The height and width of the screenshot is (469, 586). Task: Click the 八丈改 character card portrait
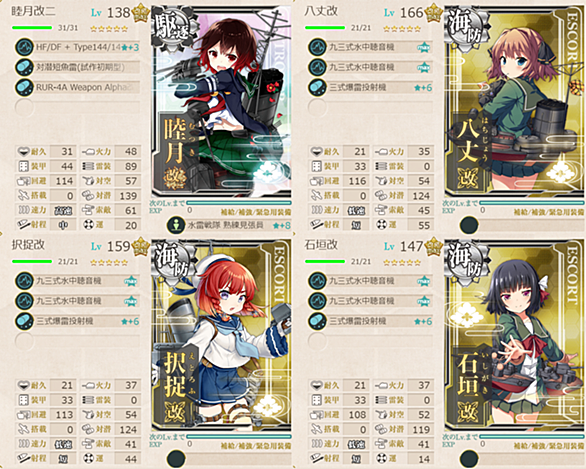(x=515, y=103)
